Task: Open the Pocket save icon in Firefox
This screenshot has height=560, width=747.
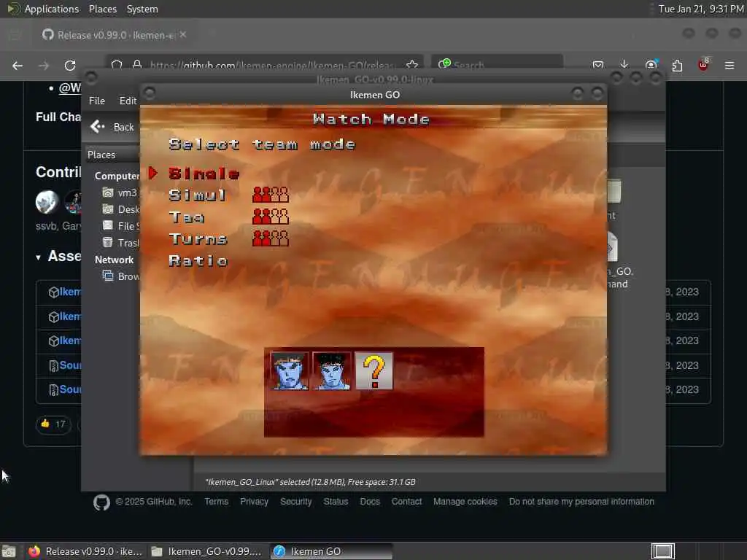Action: tap(598, 65)
